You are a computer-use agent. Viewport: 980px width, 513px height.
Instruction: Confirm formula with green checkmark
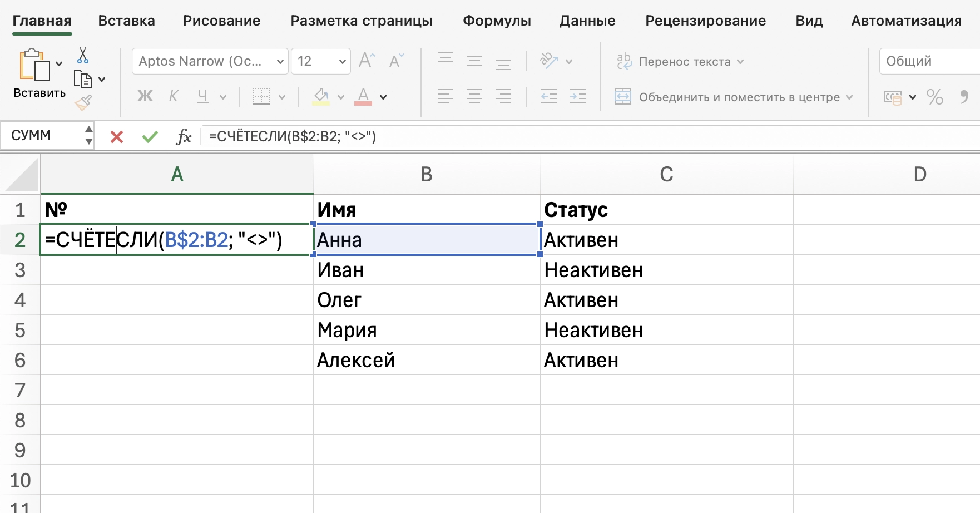150,136
